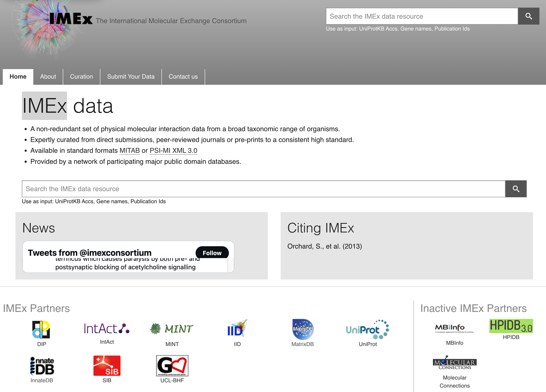This screenshot has width=546, height=392.
Task: Click the tweet feed scrollbar
Action: (230, 265)
